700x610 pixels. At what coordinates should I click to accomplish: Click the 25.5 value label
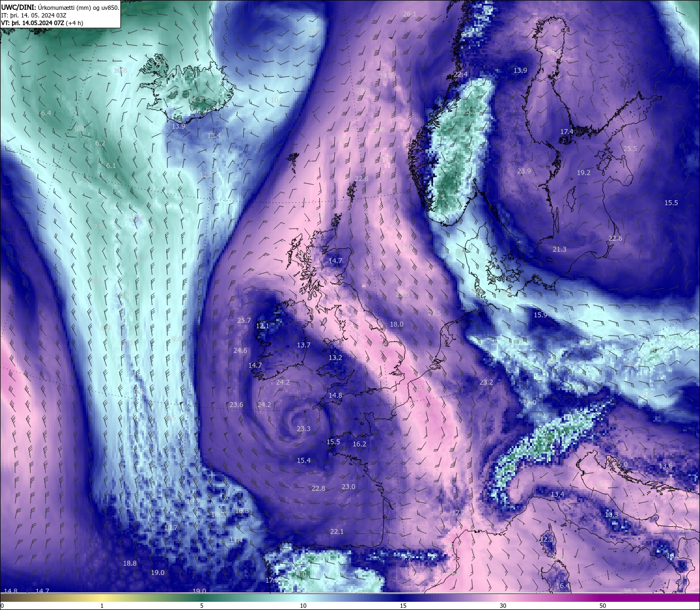pos(630,148)
